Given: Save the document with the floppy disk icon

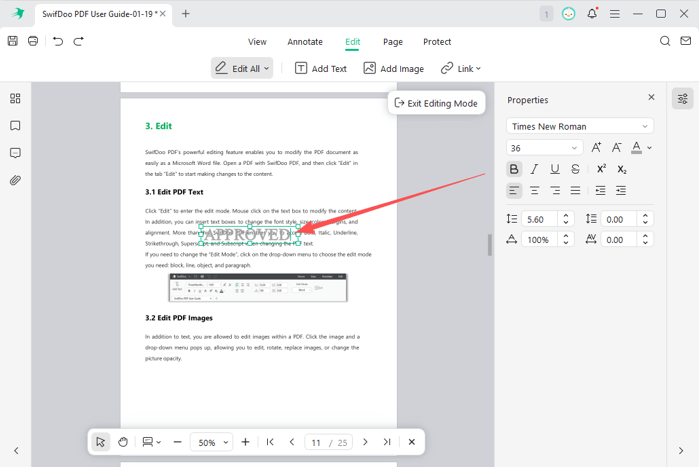Looking at the screenshot, I should click(x=12, y=41).
